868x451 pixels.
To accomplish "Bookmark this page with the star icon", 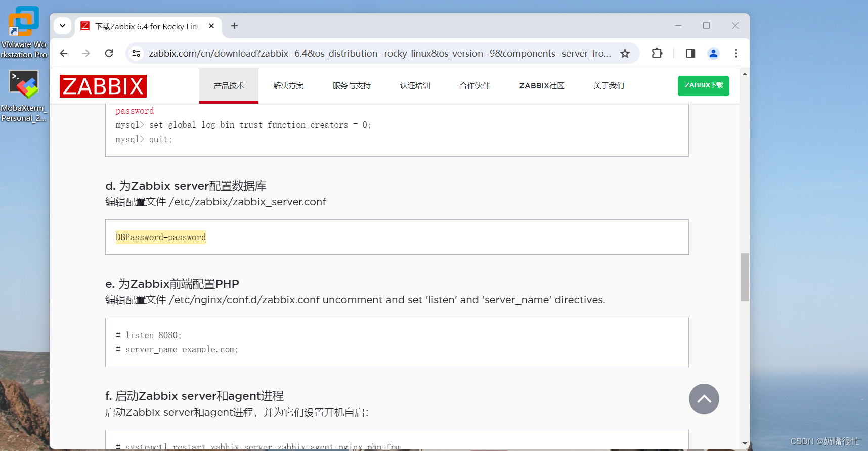I will (x=625, y=53).
